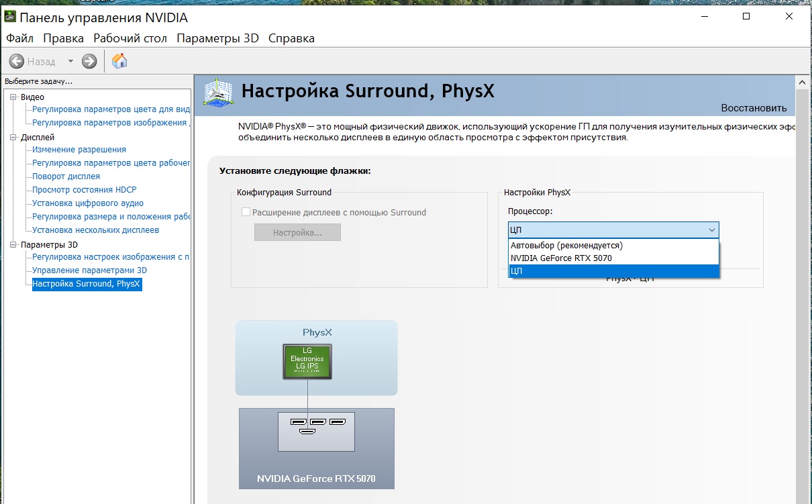Choose ЦП in the dropdown list
Image resolution: width=812 pixels, height=504 pixels.
point(613,271)
